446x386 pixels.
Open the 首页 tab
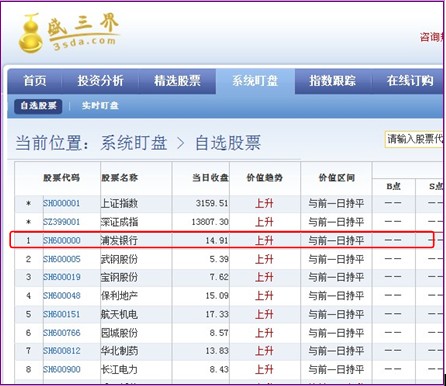click(35, 81)
